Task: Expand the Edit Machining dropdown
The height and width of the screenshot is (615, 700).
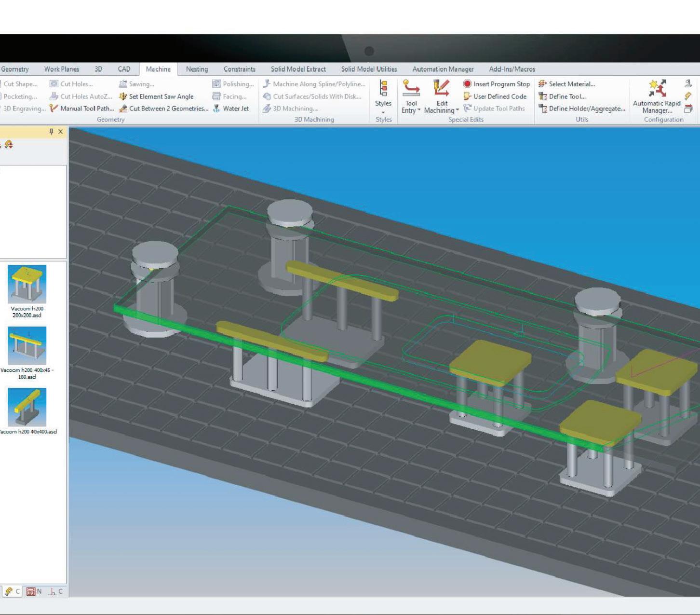Action: pos(442,97)
